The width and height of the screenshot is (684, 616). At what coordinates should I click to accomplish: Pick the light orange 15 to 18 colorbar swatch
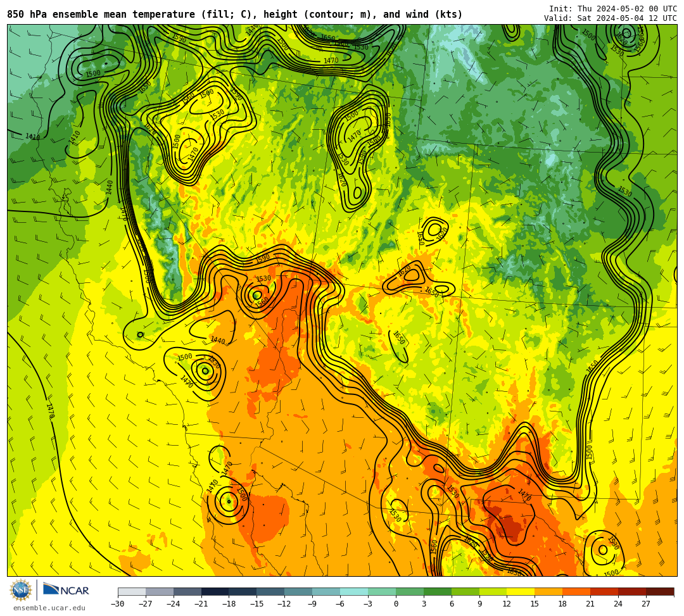548,591
